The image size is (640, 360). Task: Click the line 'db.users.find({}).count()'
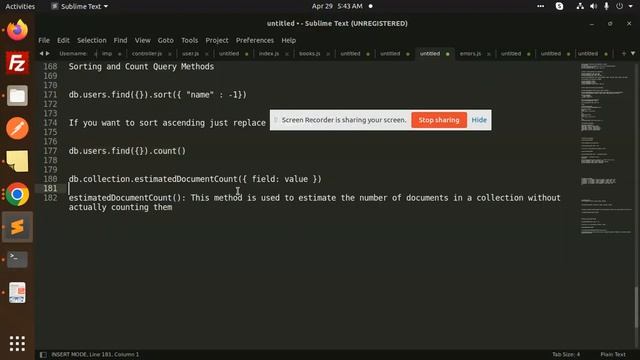tap(127, 151)
